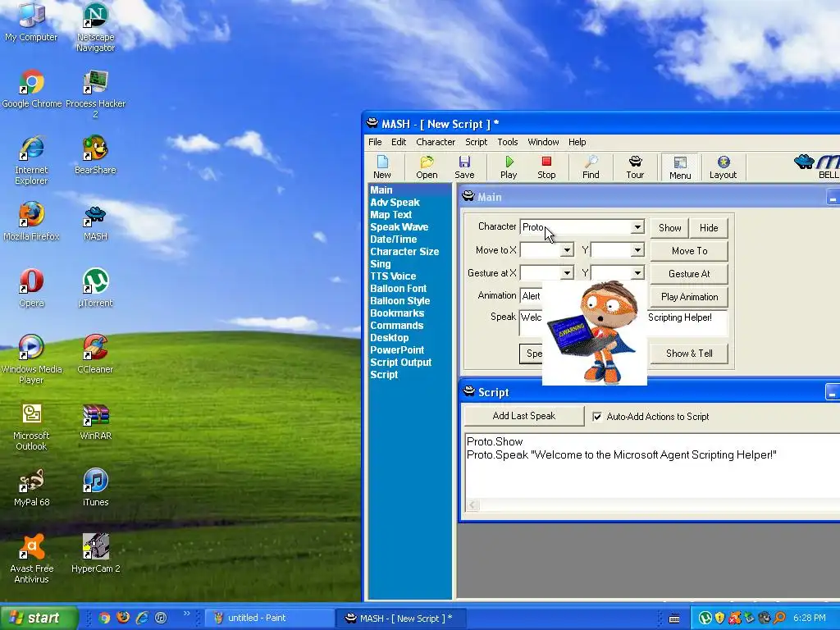Select Map Text in the sidebar
Screen dimensions: 840x630
coord(391,215)
